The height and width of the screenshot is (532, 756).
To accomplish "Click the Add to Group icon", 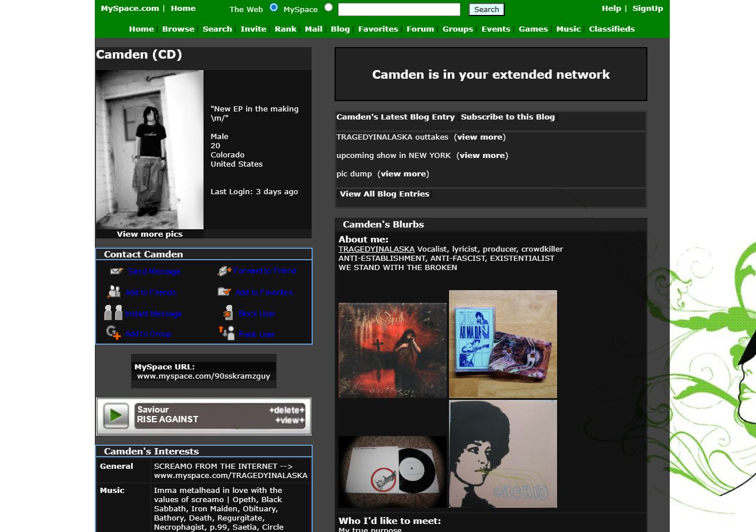I will click(113, 333).
